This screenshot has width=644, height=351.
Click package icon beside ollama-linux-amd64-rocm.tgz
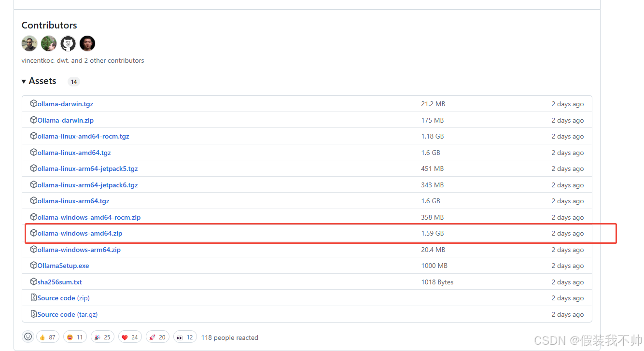point(34,136)
